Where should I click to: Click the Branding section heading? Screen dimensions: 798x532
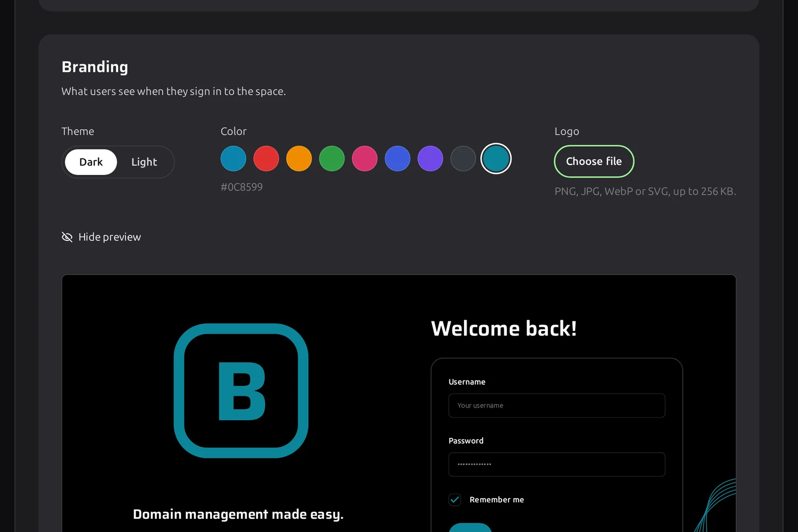pos(95,67)
